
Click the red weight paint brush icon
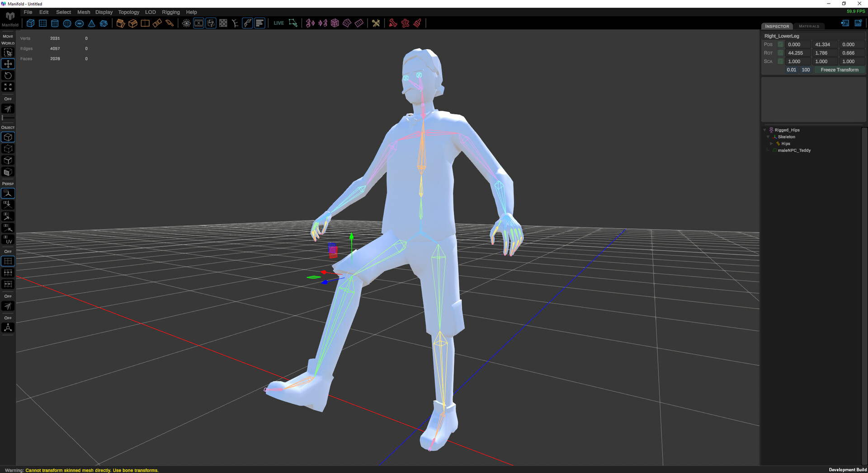[x=418, y=23]
